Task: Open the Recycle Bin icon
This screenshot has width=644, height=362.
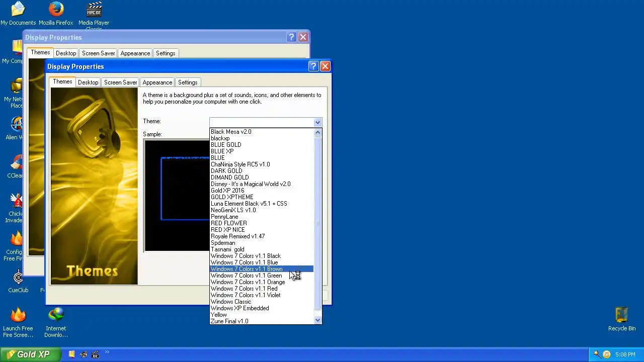Action: coord(622,319)
